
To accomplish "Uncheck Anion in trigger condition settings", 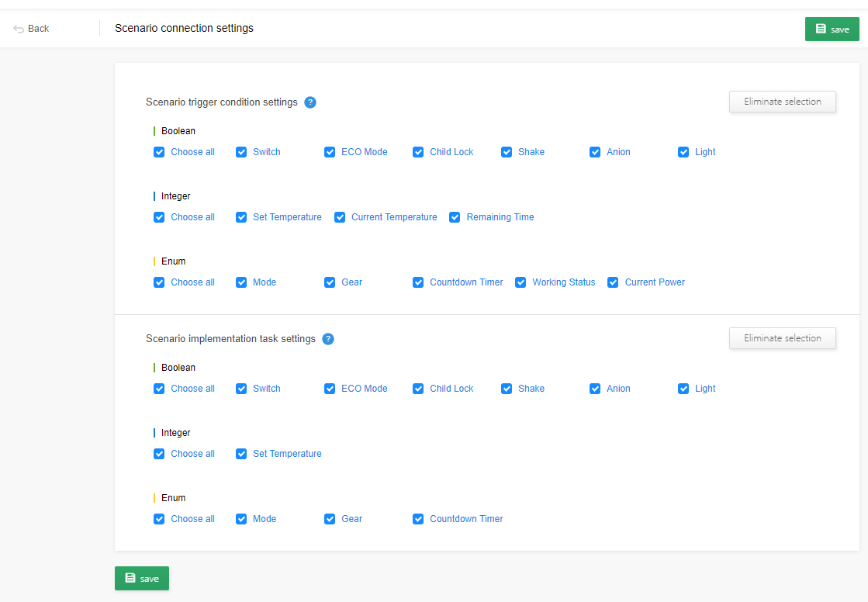I will [594, 152].
